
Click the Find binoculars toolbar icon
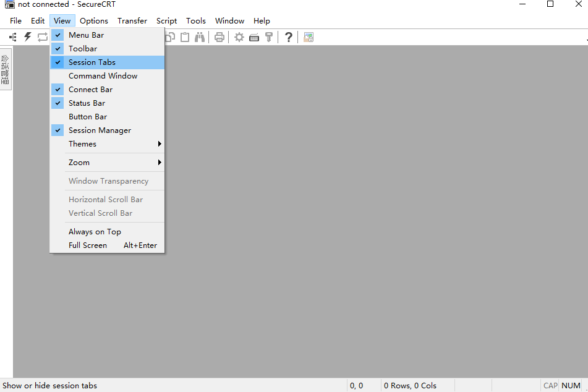pos(200,37)
